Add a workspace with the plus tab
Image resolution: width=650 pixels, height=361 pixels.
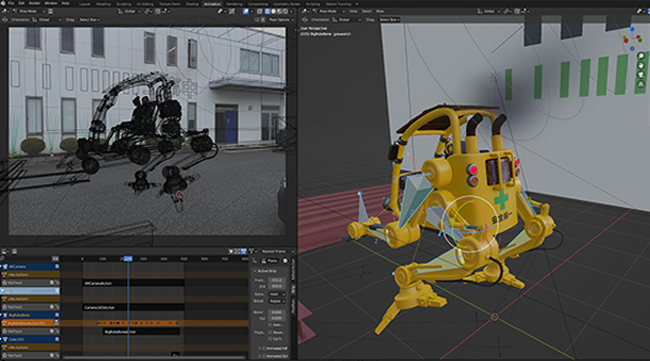point(357,4)
